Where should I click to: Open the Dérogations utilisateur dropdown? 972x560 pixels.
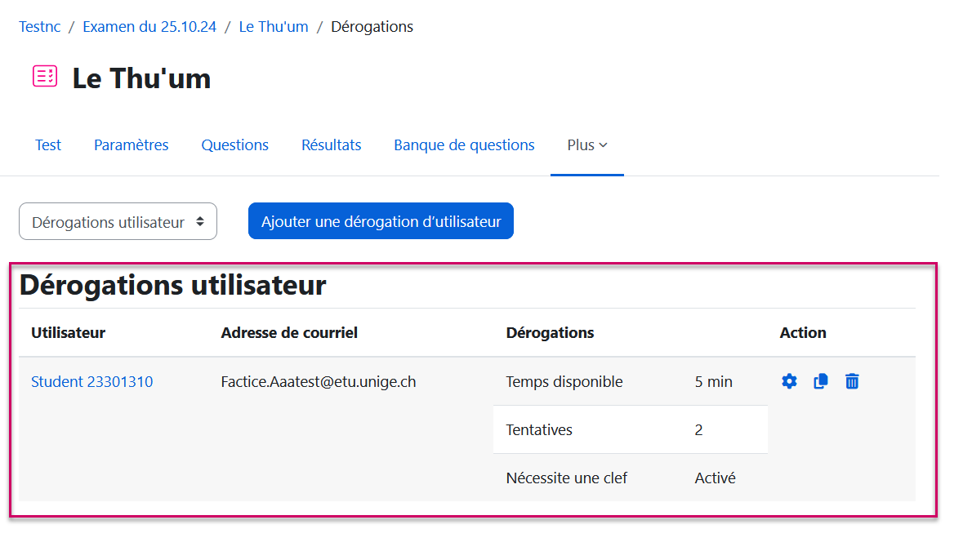pyautogui.click(x=118, y=221)
